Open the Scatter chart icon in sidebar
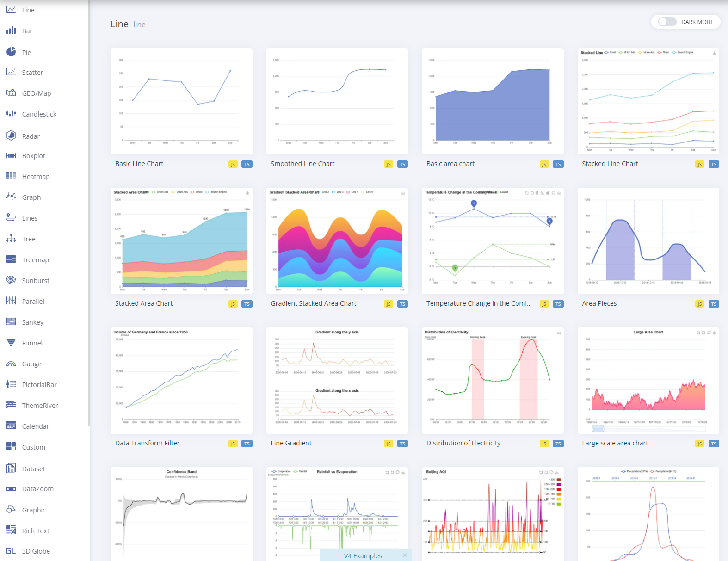 click(x=11, y=72)
